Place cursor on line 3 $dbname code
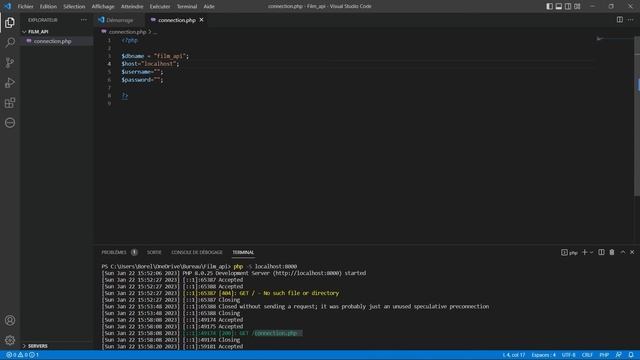The width and height of the screenshot is (640, 360). tap(155, 56)
